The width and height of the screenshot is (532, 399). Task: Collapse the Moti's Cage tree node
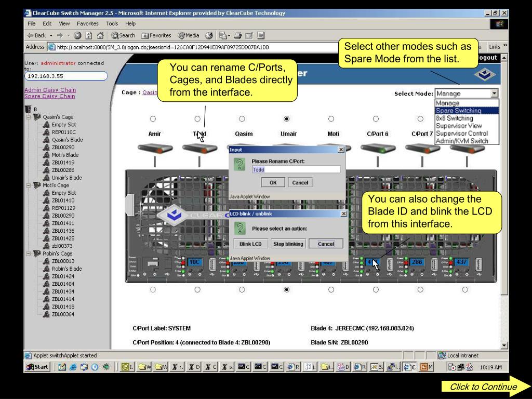29,185
